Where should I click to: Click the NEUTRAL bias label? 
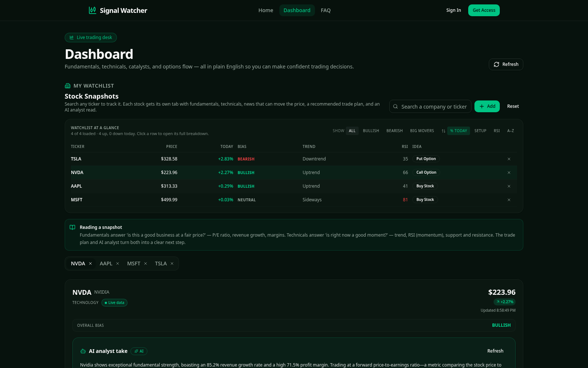click(247, 200)
